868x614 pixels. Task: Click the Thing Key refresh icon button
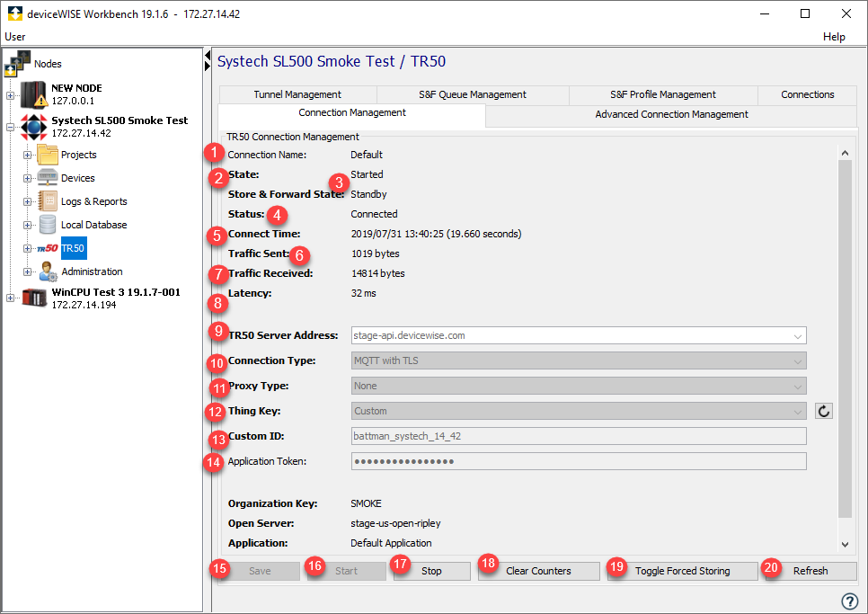(x=824, y=411)
